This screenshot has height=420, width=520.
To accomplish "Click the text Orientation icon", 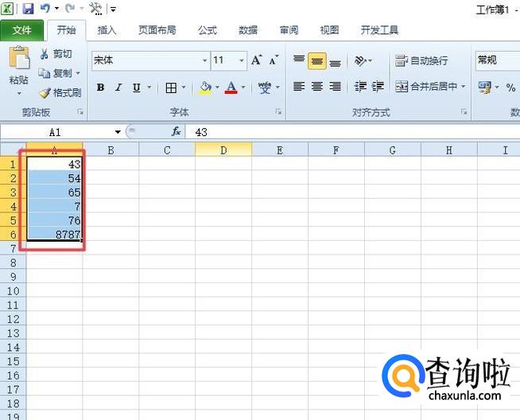I will coord(360,60).
